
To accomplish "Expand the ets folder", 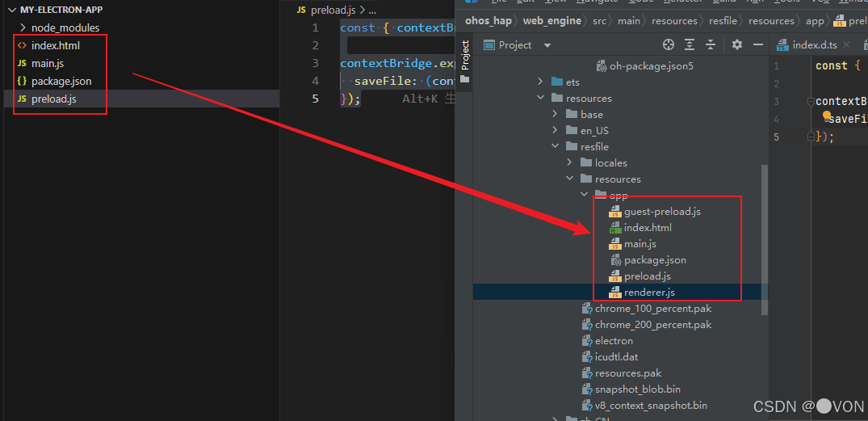I will (x=541, y=82).
